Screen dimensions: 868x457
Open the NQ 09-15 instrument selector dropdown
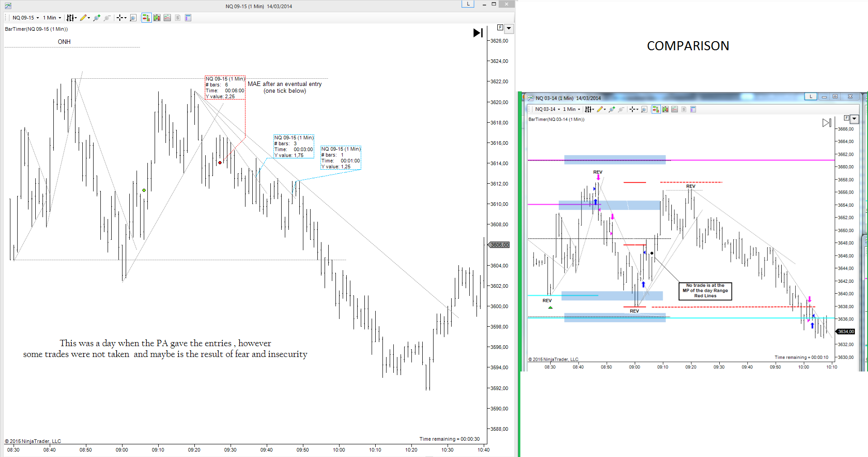click(26, 18)
